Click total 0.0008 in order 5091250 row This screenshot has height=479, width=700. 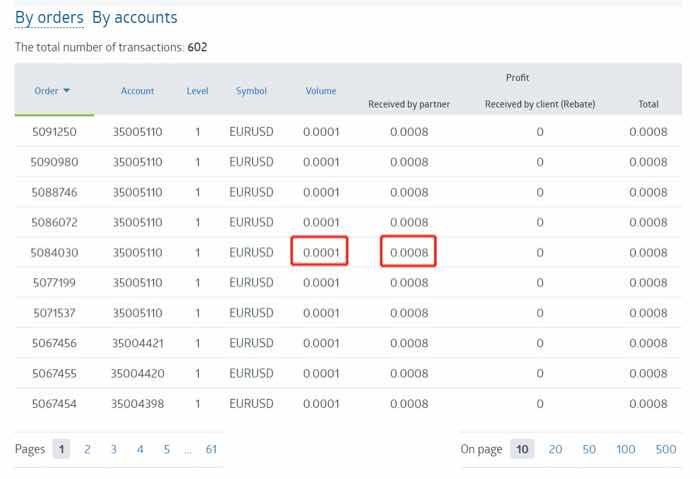point(648,132)
